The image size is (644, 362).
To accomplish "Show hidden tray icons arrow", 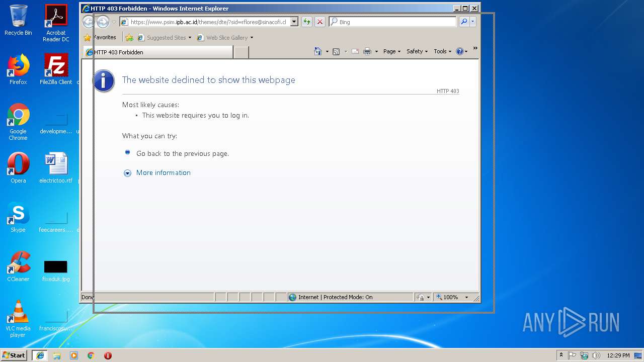I will [x=561, y=355].
